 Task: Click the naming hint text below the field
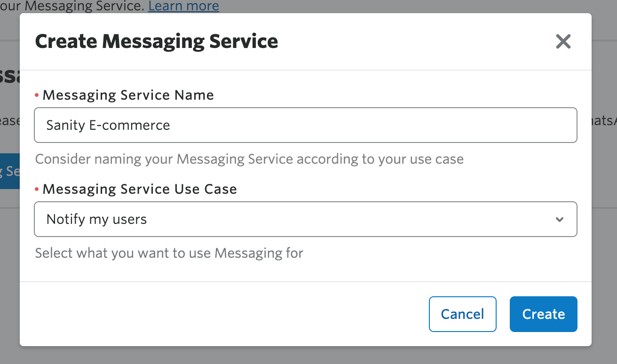(x=249, y=159)
